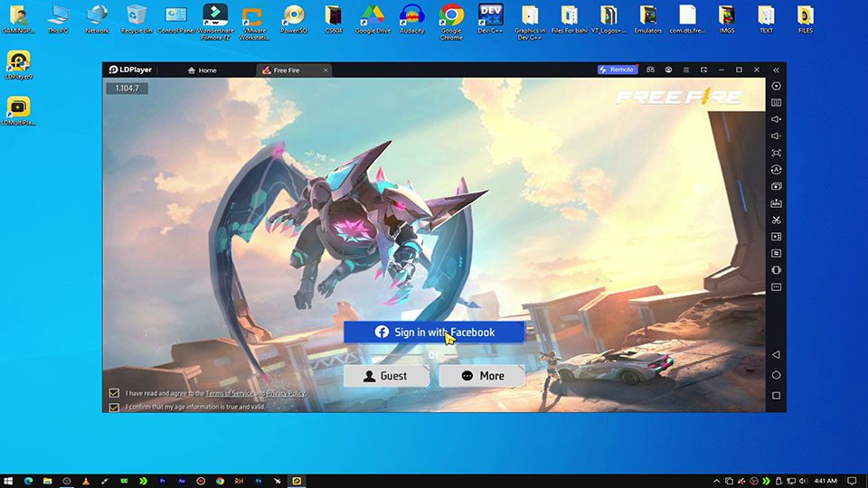Click the shake/rotate device icon in sidebar
868x488 pixels.
776,270
